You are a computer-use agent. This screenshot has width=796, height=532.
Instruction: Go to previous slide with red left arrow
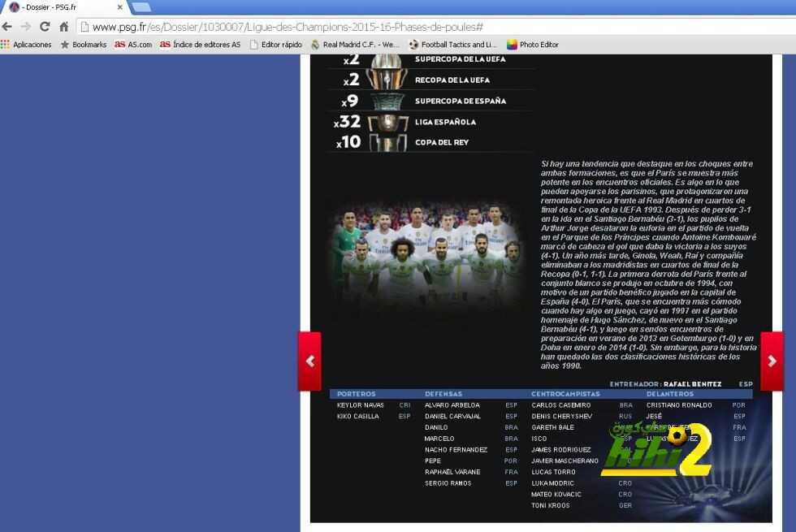point(309,361)
